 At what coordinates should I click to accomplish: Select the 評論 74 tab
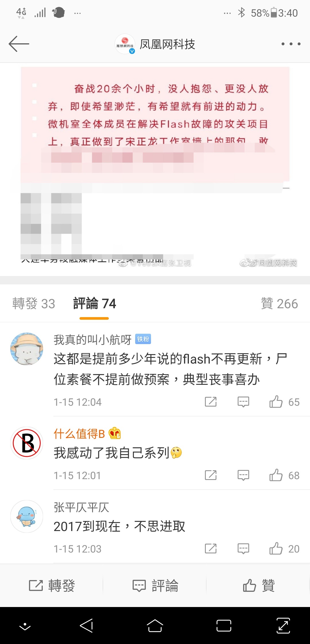pyautogui.click(x=94, y=304)
